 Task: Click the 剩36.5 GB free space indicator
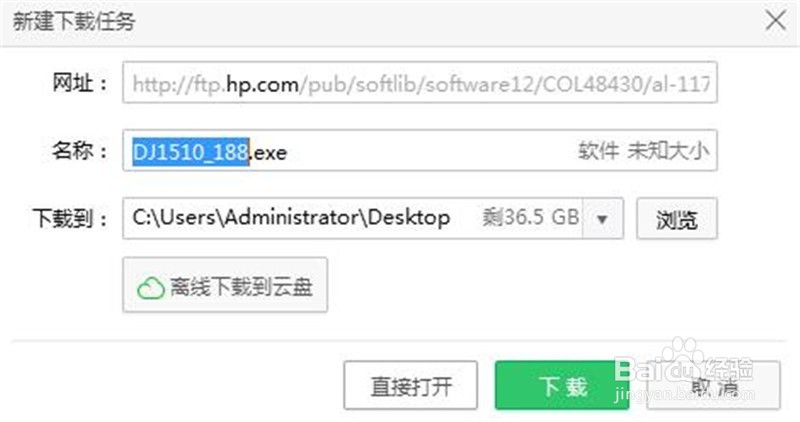(x=531, y=217)
